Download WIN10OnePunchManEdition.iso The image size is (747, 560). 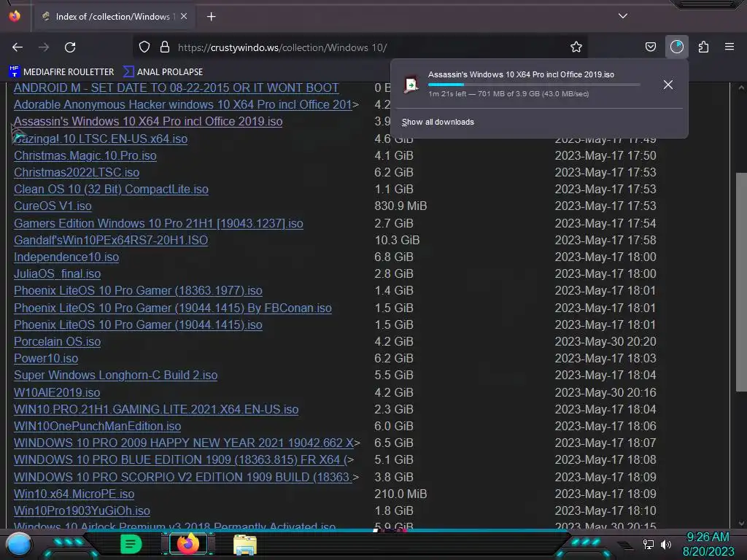coord(97,426)
